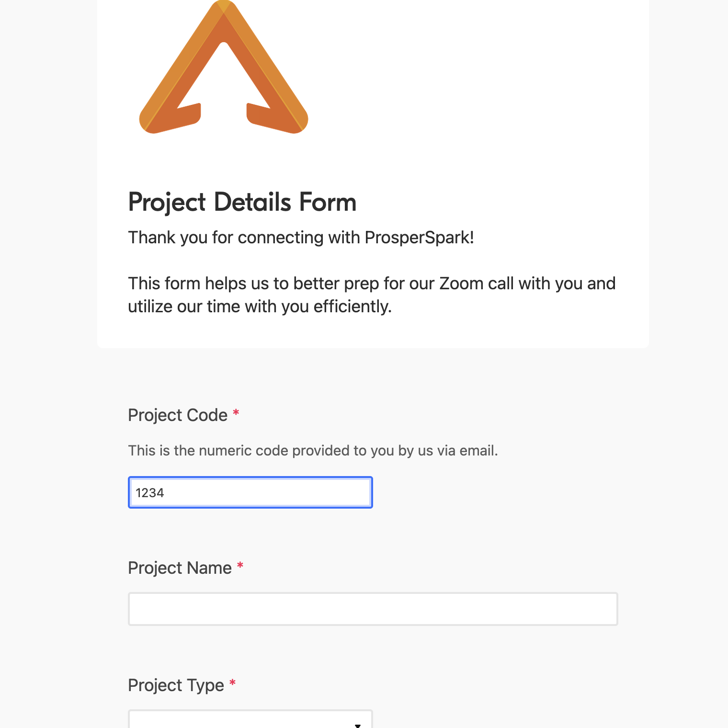Click the Project Type field label
The width and height of the screenshot is (728, 728).
176,685
